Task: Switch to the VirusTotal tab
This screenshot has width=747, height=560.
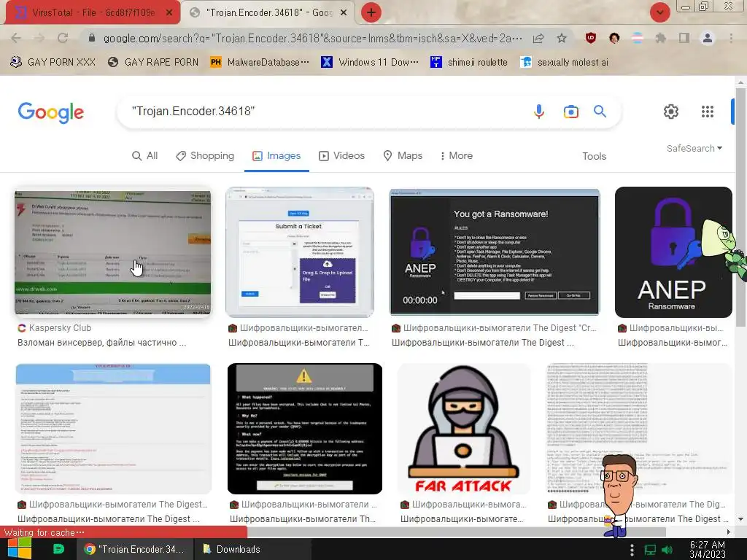Action: pyautogui.click(x=93, y=13)
